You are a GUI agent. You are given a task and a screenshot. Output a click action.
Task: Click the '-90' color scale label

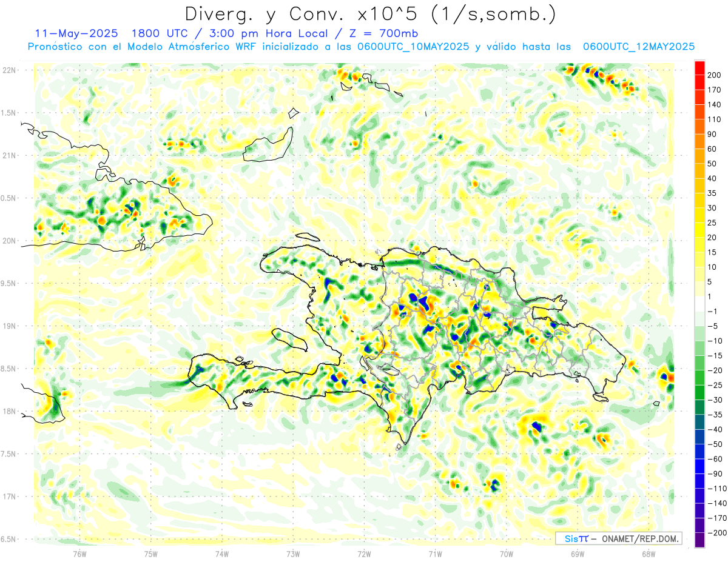click(x=714, y=474)
